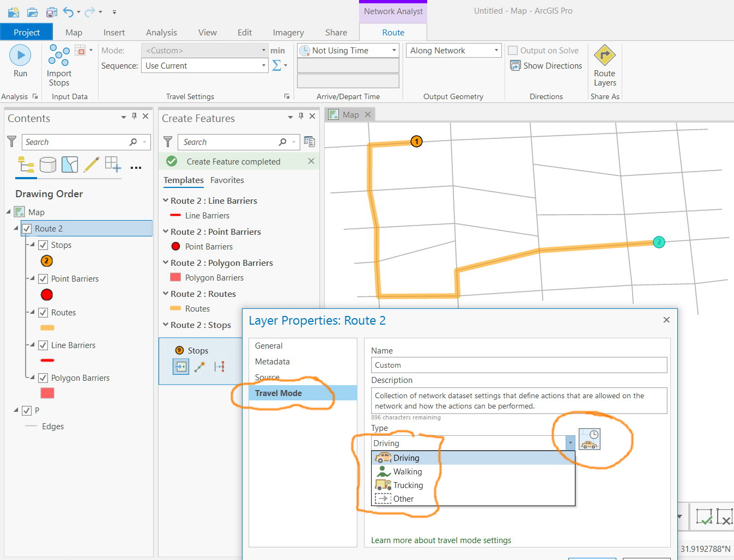Click red Point Barriers symbol swatch
This screenshot has height=560, width=734.
[47, 295]
